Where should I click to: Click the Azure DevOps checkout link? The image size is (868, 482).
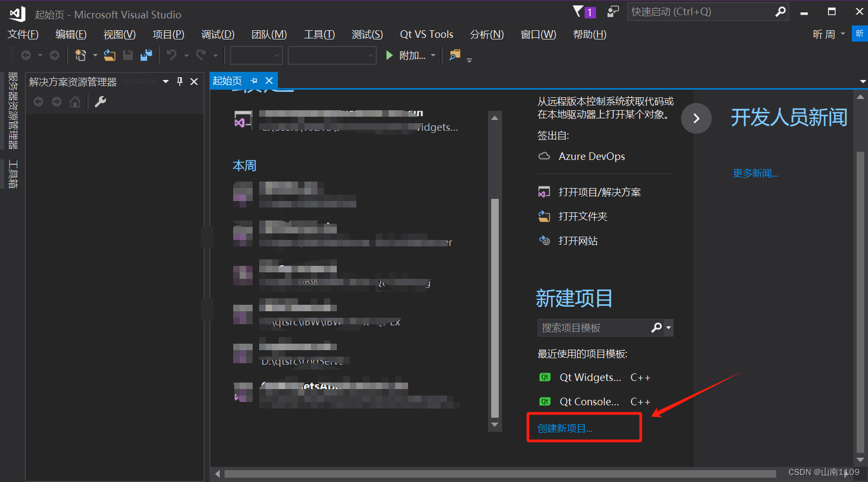[x=592, y=156]
